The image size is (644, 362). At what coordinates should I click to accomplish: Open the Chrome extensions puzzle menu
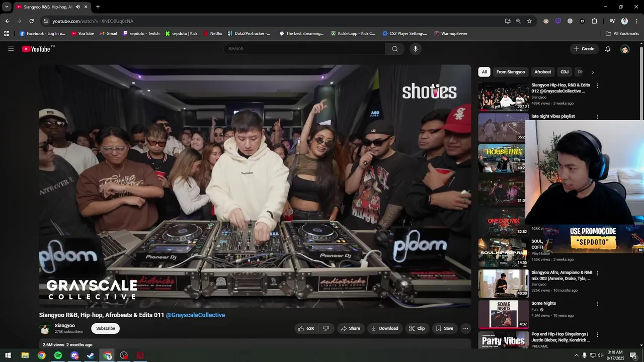pyautogui.click(x=594, y=21)
